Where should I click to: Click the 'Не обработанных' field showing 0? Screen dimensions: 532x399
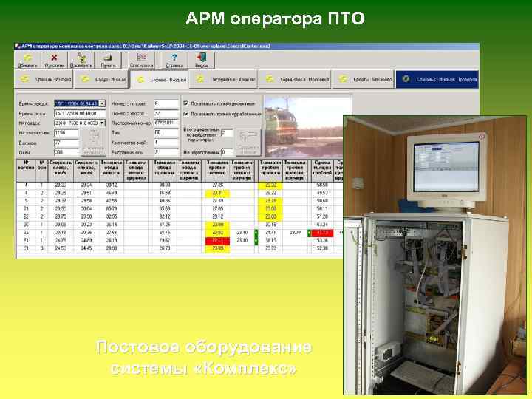click(x=227, y=152)
